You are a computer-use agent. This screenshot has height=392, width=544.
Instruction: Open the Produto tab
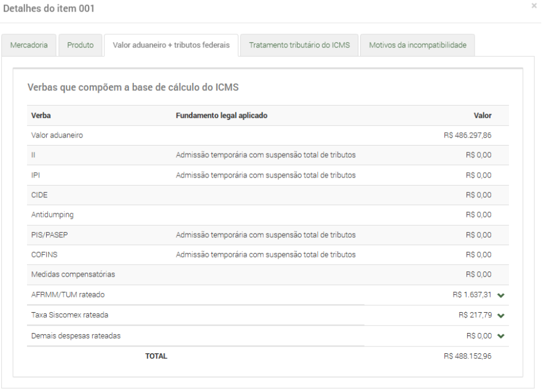[x=80, y=45]
